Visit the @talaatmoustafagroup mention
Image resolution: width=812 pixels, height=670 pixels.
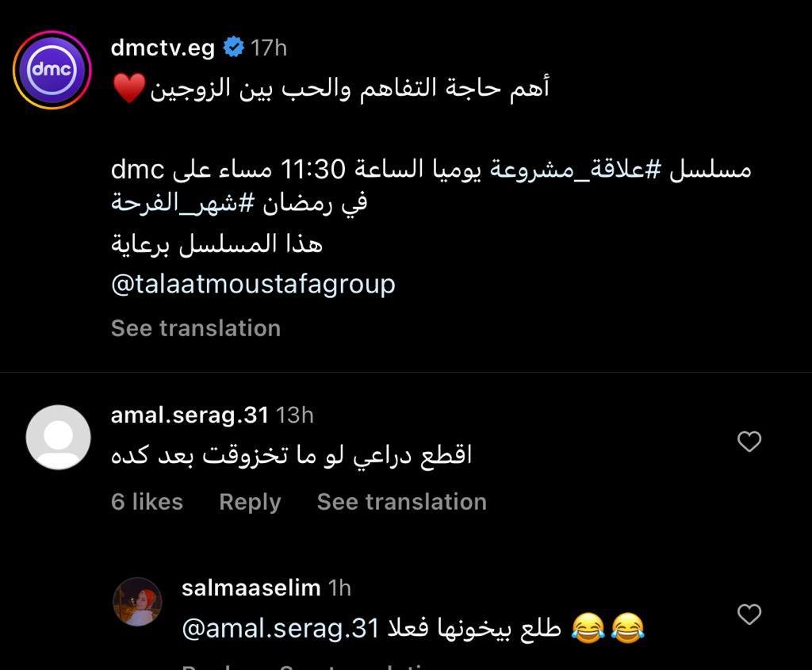click(x=253, y=284)
